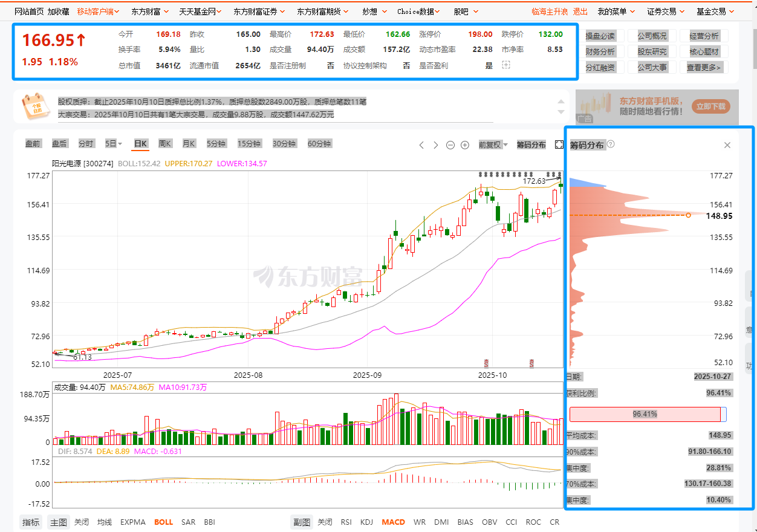Show previous news item with up arrow
757x532 pixels.
(x=561, y=102)
